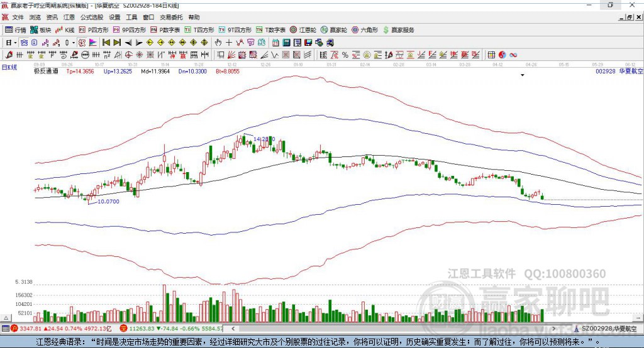644x348 pixels.
Task: Open the P数字表 tool
Action: pyautogui.click(x=165, y=30)
